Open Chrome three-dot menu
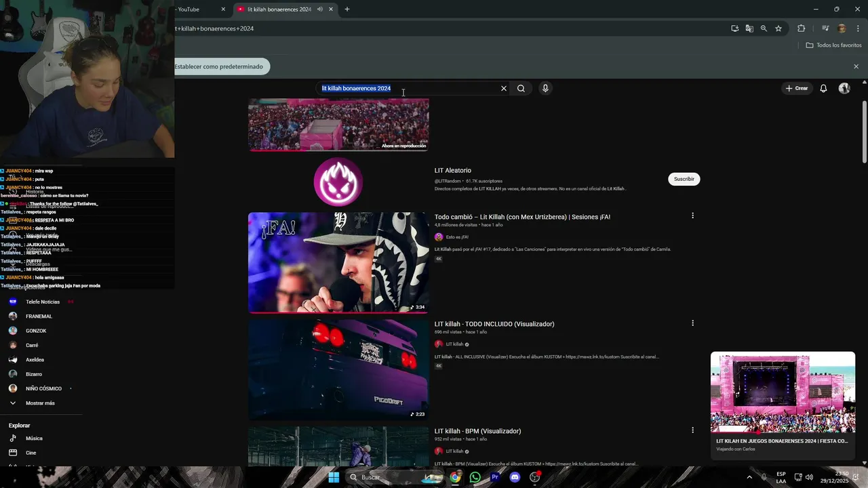 click(x=858, y=28)
